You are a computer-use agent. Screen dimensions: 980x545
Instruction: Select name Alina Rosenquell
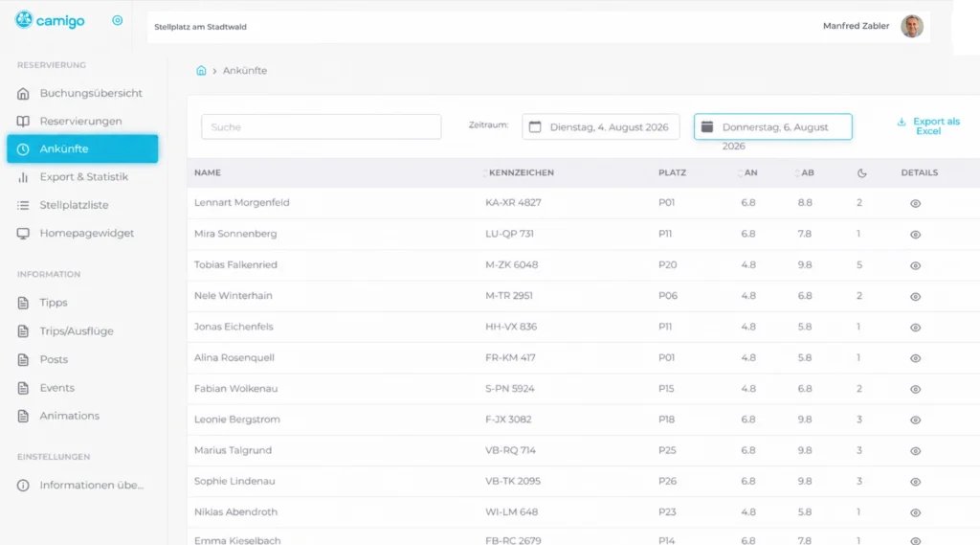(x=234, y=357)
